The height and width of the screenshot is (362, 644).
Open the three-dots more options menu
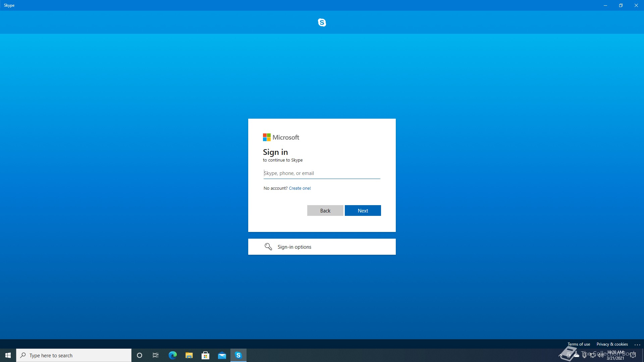pyautogui.click(x=637, y=344)
